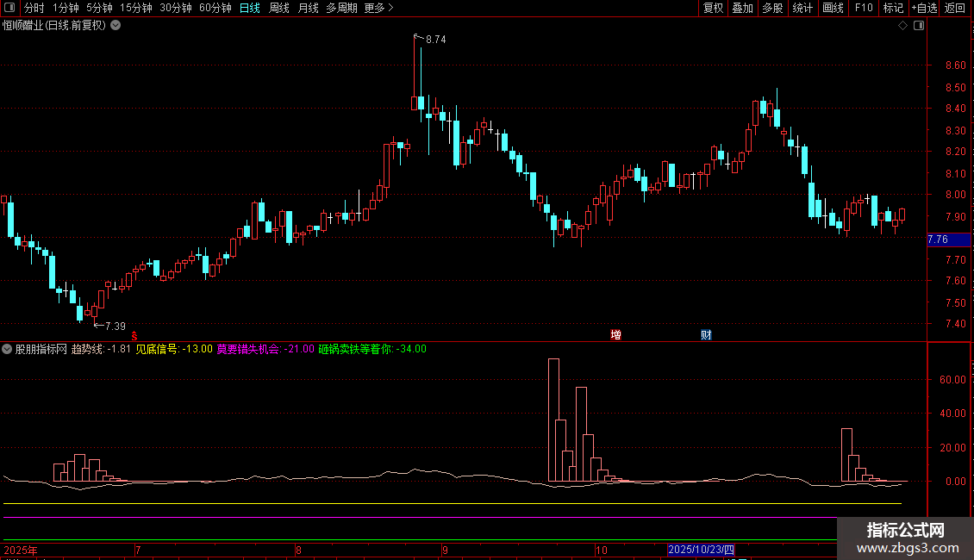974x560 pixels.
Task: Select the 1分钟 period tab
Action: tap(66, 8)
